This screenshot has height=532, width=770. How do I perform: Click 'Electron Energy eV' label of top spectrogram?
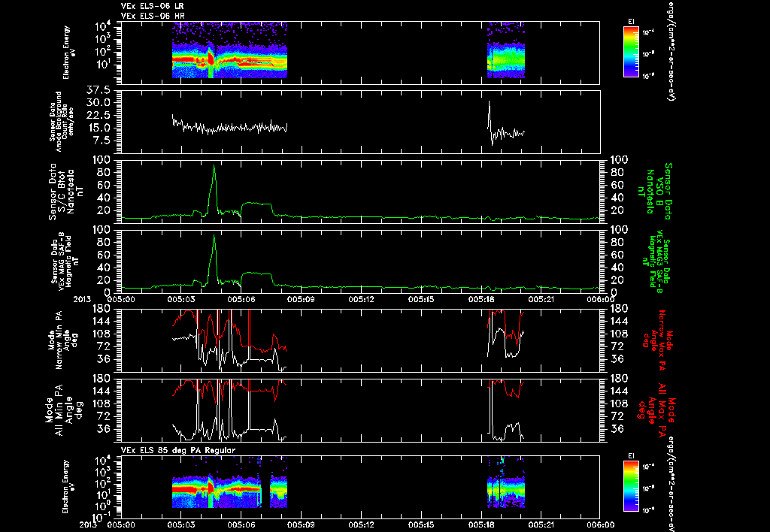[68, 53]
